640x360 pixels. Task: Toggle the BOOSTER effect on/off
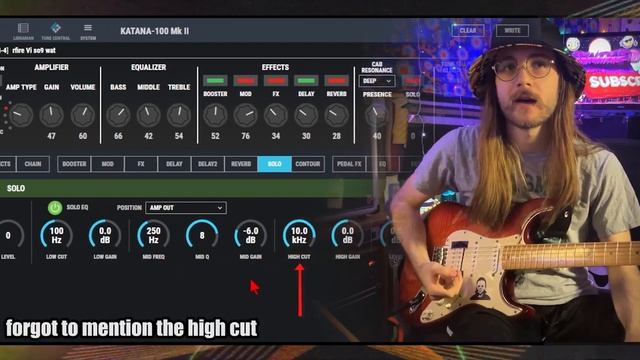[215, 80]
